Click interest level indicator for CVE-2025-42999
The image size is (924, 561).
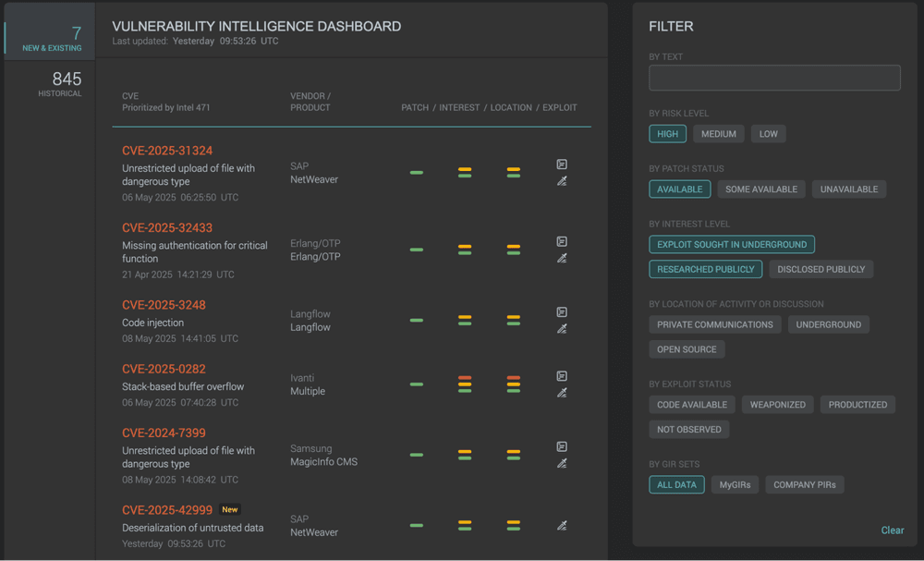[x=465, y=525]
